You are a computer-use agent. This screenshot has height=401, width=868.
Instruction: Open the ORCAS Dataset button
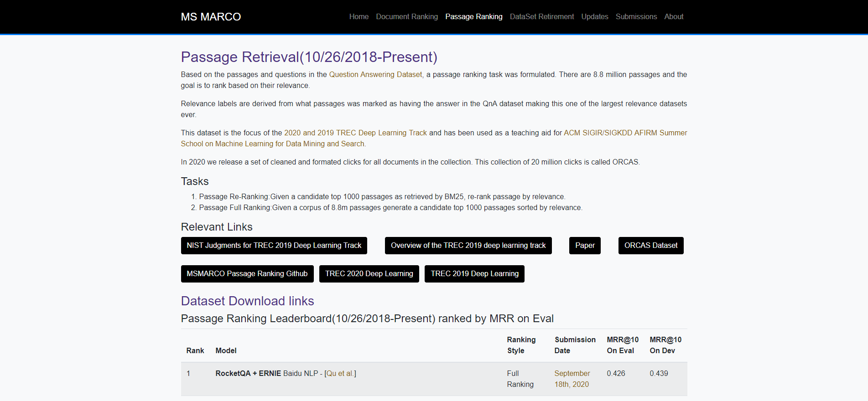[x=651, y=246]
